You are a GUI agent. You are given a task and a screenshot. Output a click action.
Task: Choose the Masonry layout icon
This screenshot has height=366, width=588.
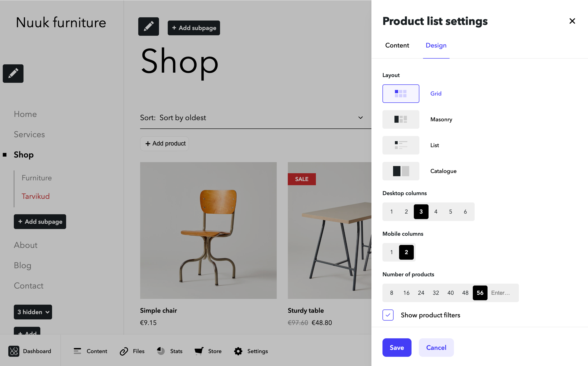[x=401, y=119]
